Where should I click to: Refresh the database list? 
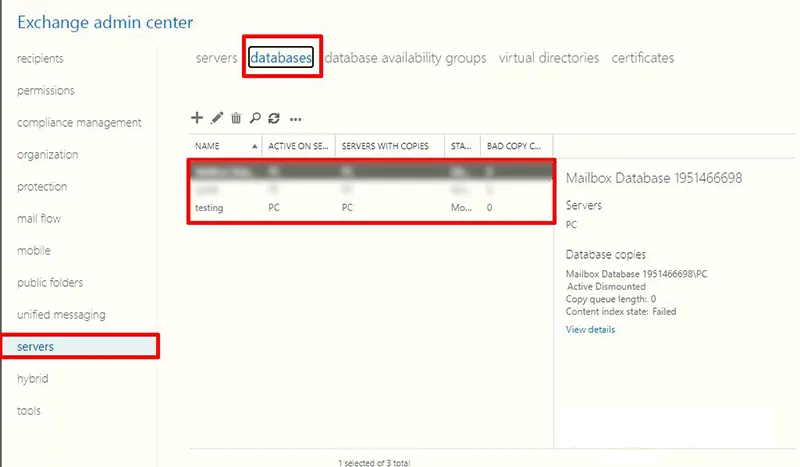pyautogui.click(x=274, y=118)
